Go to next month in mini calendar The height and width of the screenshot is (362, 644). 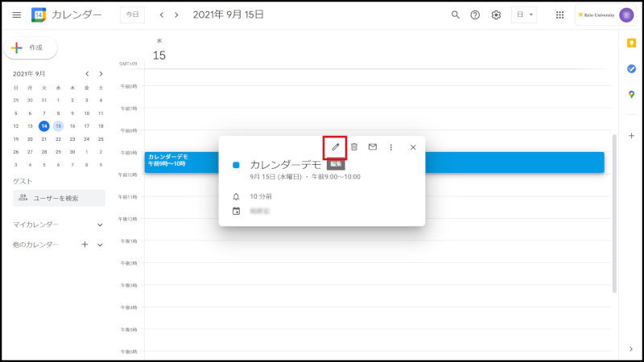(x=100, y=74)
